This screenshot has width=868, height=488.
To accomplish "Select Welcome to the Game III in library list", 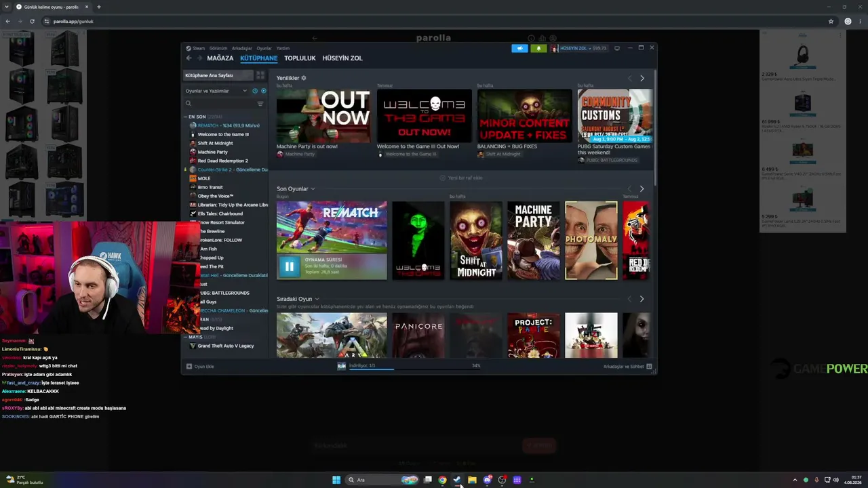I will pos(223,134).
